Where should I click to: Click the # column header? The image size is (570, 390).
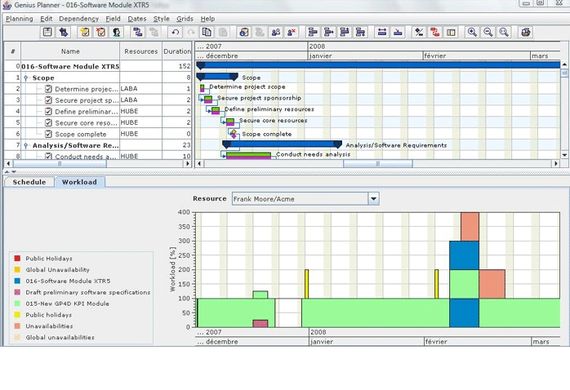tap(13, 51)
